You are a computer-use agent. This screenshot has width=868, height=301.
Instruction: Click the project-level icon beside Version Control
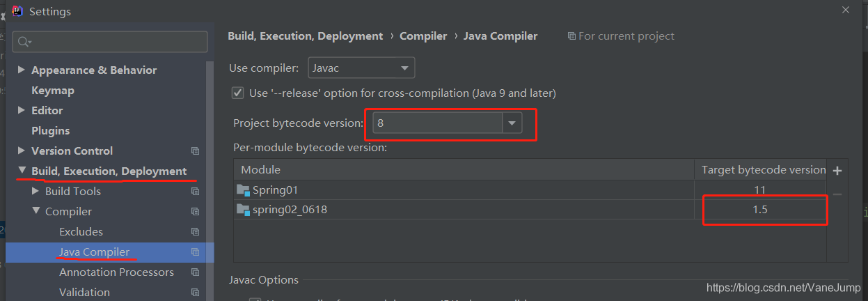(195, 151)
